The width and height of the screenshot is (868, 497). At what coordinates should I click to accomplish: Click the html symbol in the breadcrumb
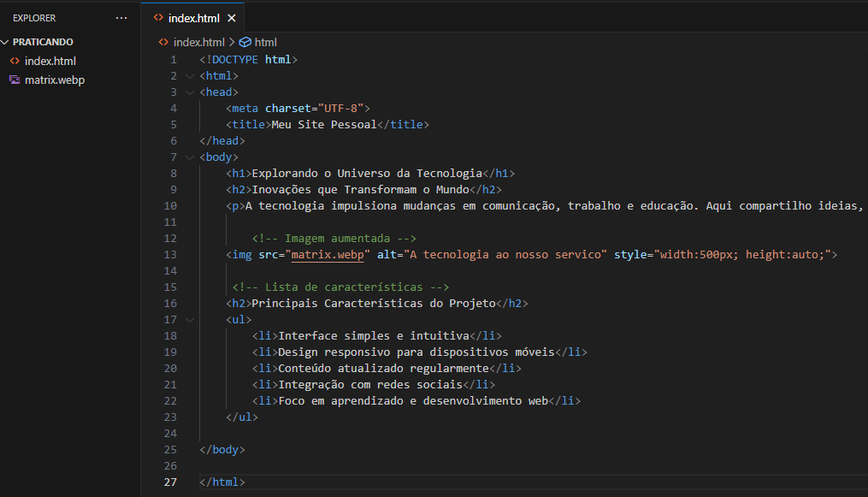pos(266,42)
